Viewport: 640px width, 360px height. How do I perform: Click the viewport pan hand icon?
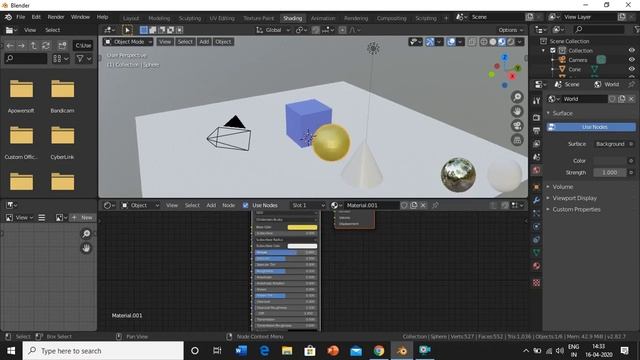coord(517,111)
